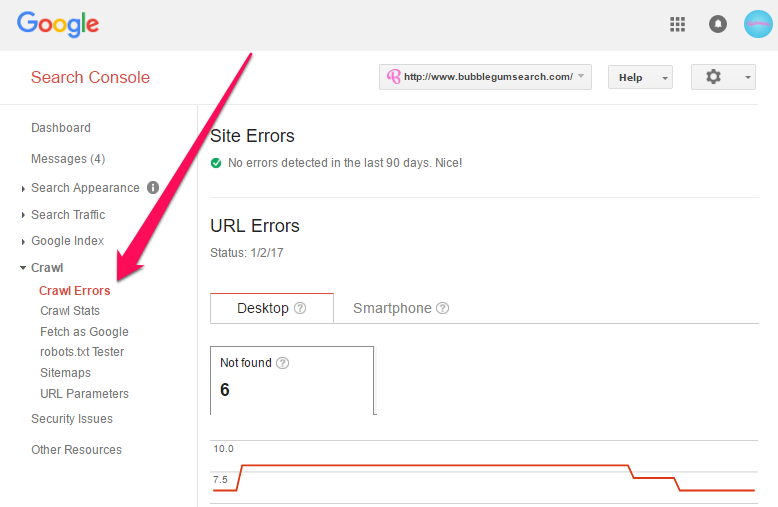Expand the Google Index section
Image resolution: width=778 pixels, height=507 pixels.
[23, 242]
